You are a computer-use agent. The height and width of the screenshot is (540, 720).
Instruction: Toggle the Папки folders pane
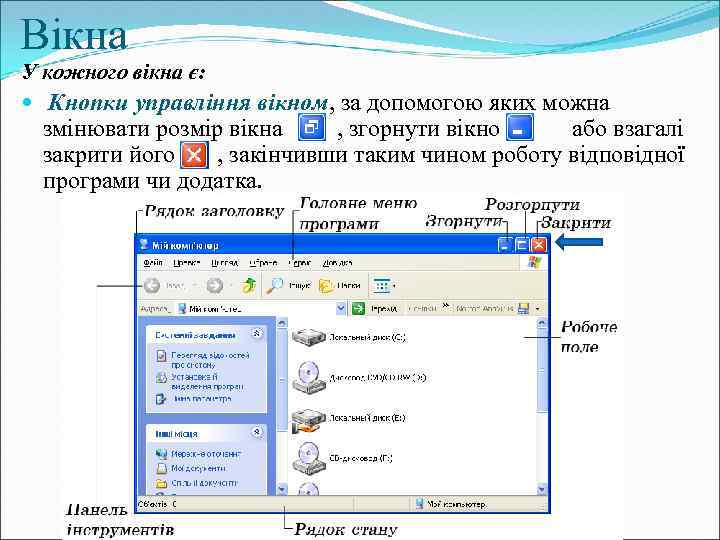340,286
